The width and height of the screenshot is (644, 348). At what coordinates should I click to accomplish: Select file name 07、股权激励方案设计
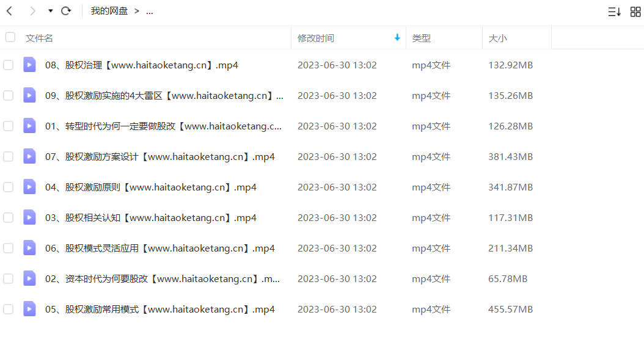pyautogui.click(x=159, y=156)
